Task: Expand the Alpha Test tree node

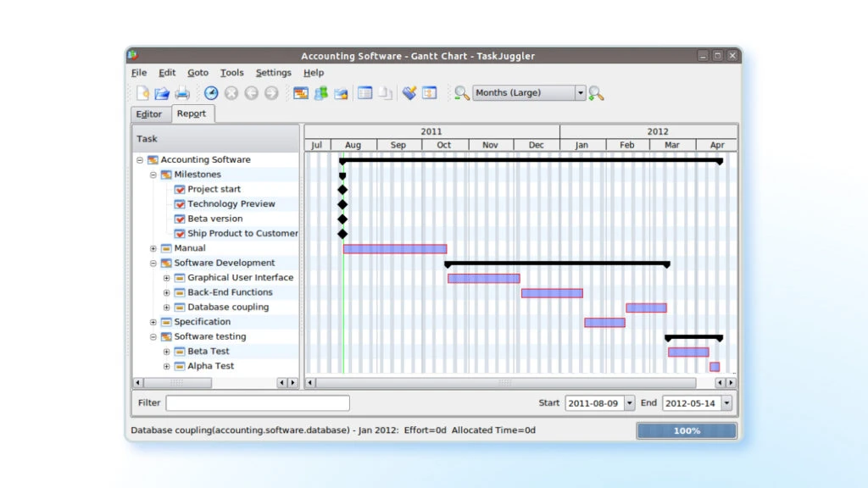Action: point(167,366)
